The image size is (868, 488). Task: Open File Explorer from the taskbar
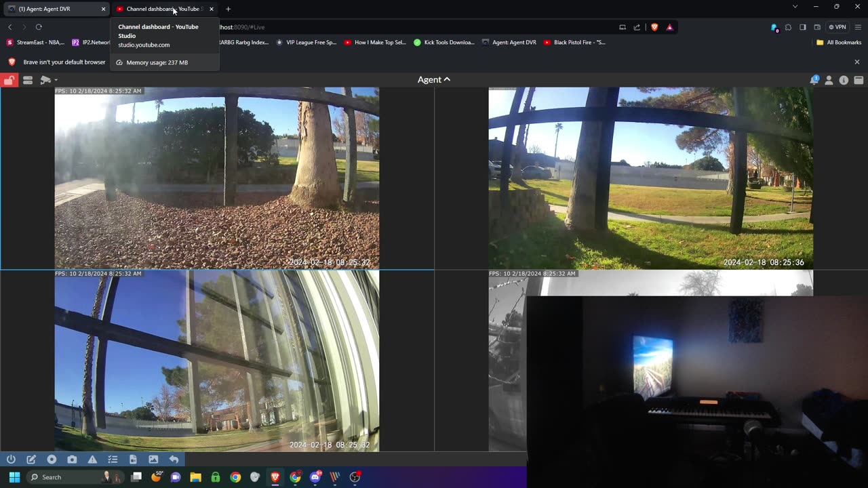(195, 477)
